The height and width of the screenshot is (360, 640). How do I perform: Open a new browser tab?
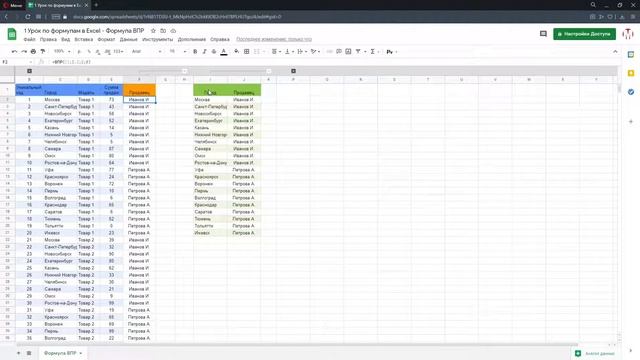coord(96,5)
